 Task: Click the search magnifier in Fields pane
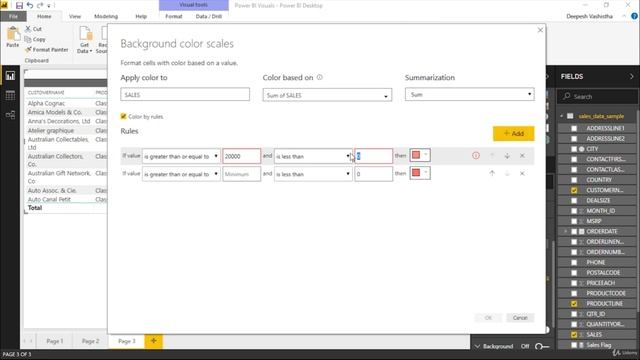[567, 96]
